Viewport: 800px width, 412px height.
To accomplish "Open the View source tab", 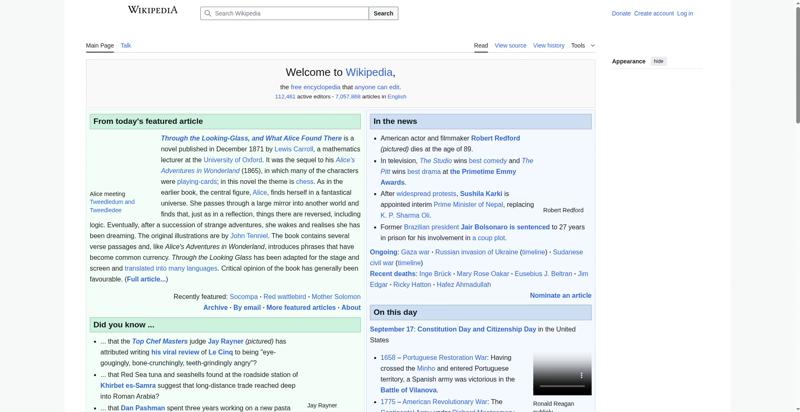I will pyautogui.click(x=510, y=45).
